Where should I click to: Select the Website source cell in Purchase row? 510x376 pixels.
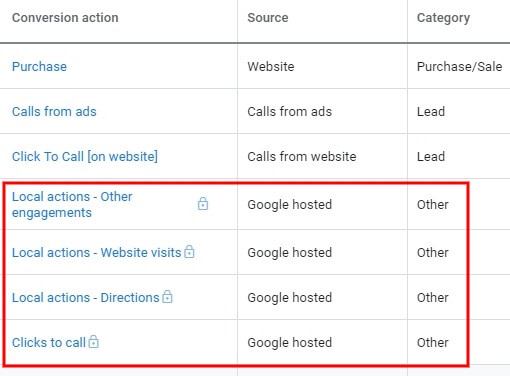coord(271,66)
